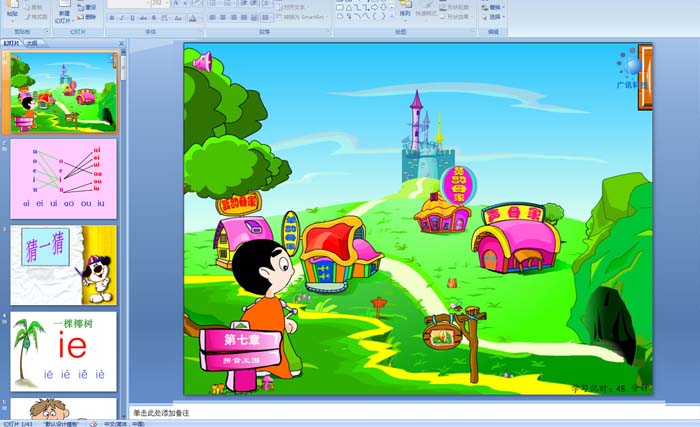
Task: Select the right arrow shape in the gallery
Action: coord(374,8)
